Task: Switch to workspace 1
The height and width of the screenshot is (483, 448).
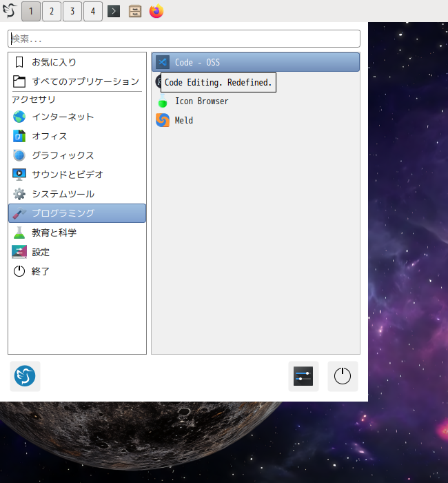Action: (31, 12)
